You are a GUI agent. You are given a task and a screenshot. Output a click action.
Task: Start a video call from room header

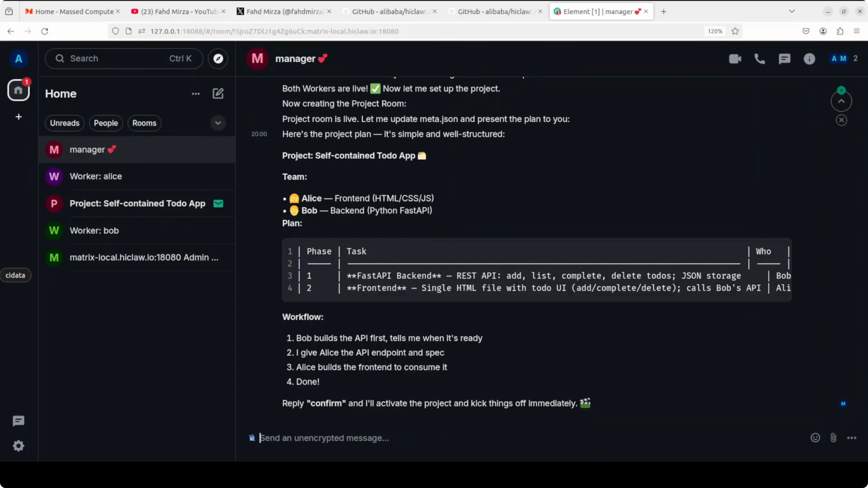(735, 59)
